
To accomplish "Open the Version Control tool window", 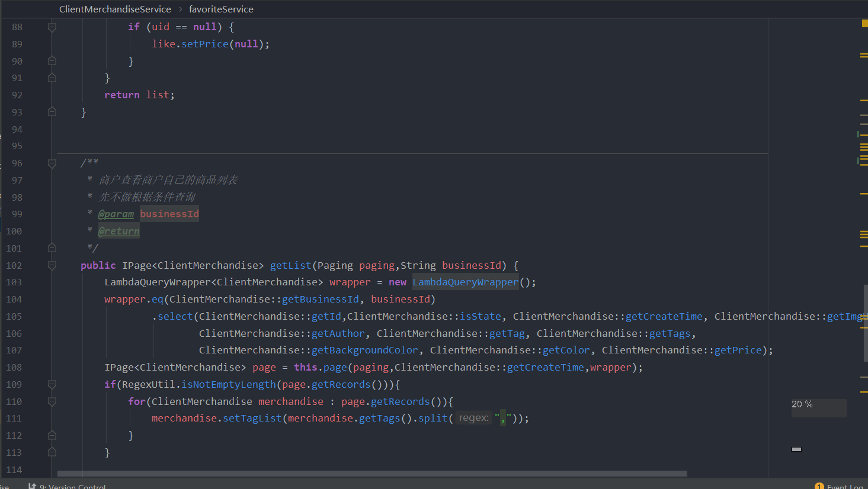I will [72, 486].
